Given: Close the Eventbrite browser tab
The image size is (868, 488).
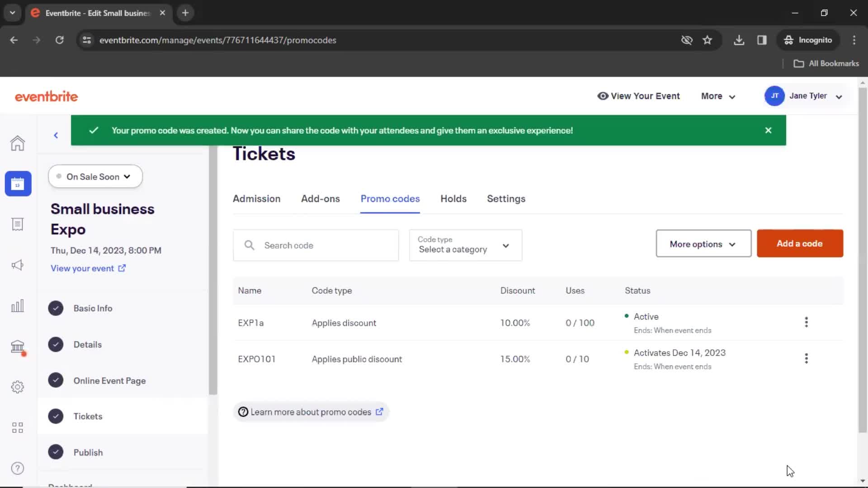Looking at the screenshot, I should click(162, 13).
